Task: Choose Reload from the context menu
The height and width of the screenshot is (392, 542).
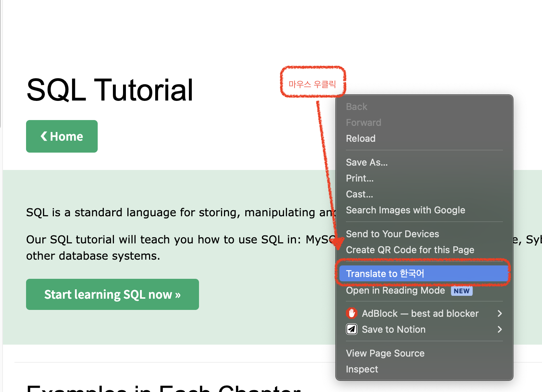Action: point(360,139)
